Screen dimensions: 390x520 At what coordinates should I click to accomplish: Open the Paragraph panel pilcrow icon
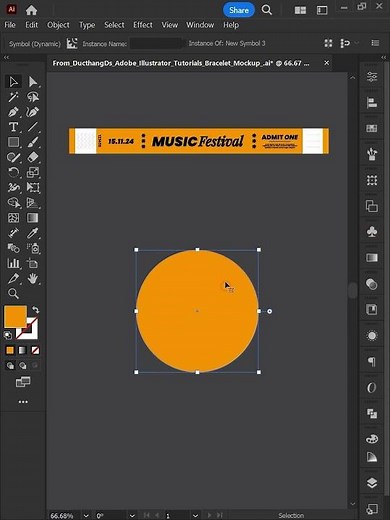click(x=372, y=361)
